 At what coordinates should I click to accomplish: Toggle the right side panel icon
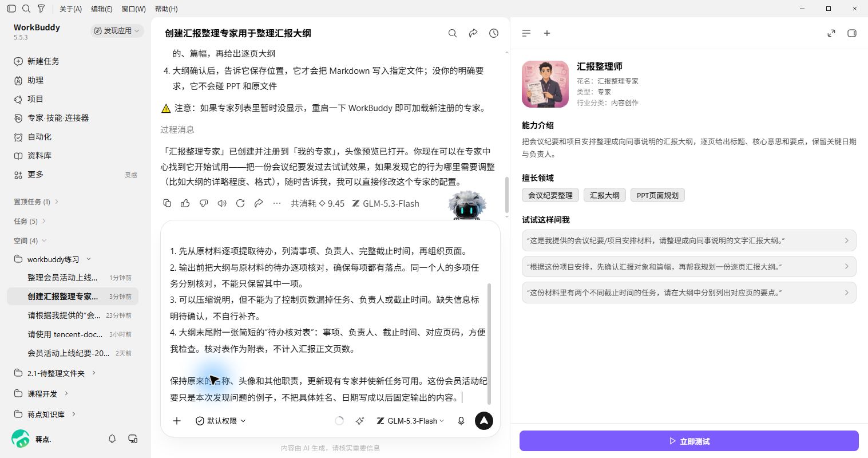852,33
